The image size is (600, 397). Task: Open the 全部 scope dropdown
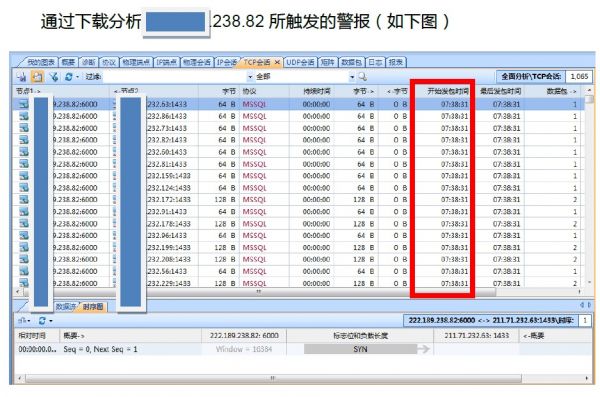pos(352,77)
